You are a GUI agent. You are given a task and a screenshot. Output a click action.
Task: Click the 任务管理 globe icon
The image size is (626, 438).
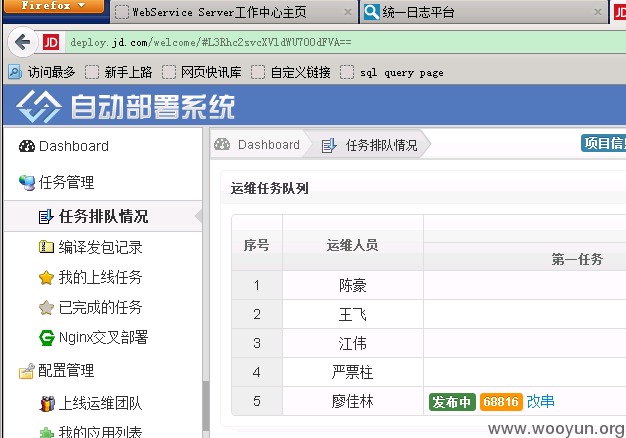pyautogui.click(x=27, y=183)
